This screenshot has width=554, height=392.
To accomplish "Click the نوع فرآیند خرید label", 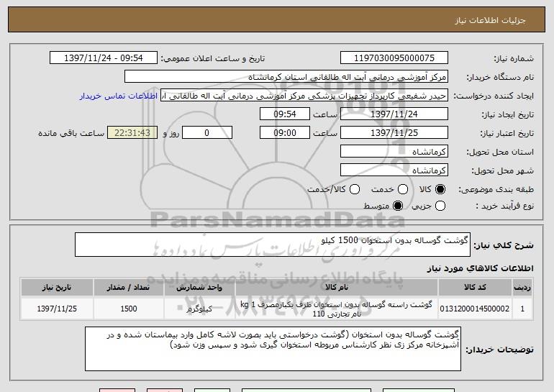I will pos(505,206).
